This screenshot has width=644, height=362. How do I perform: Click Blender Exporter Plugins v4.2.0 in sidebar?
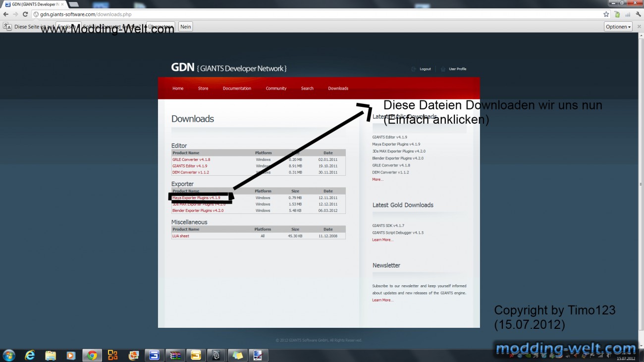398,158
